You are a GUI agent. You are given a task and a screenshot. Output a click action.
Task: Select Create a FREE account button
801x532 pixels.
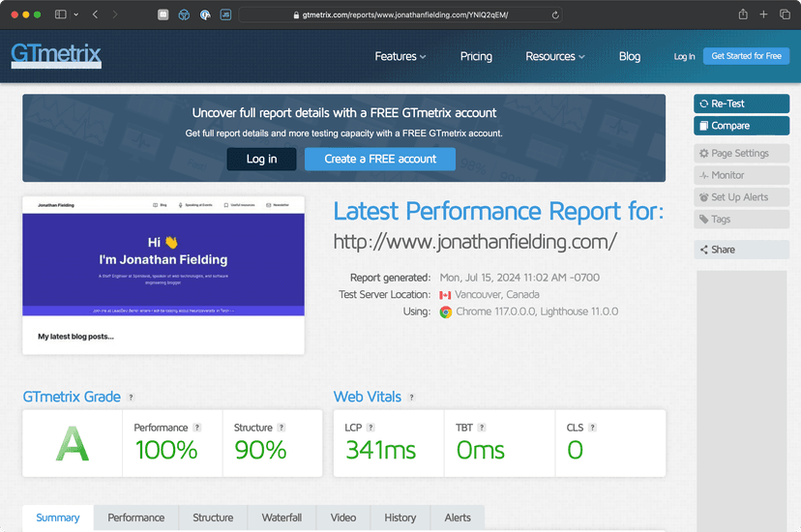click(x=380, y=159)
